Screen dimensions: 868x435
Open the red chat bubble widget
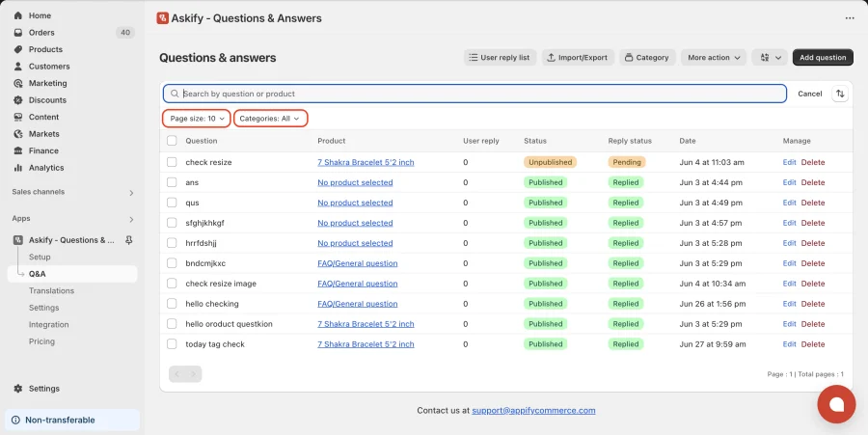tap(836, 404)
